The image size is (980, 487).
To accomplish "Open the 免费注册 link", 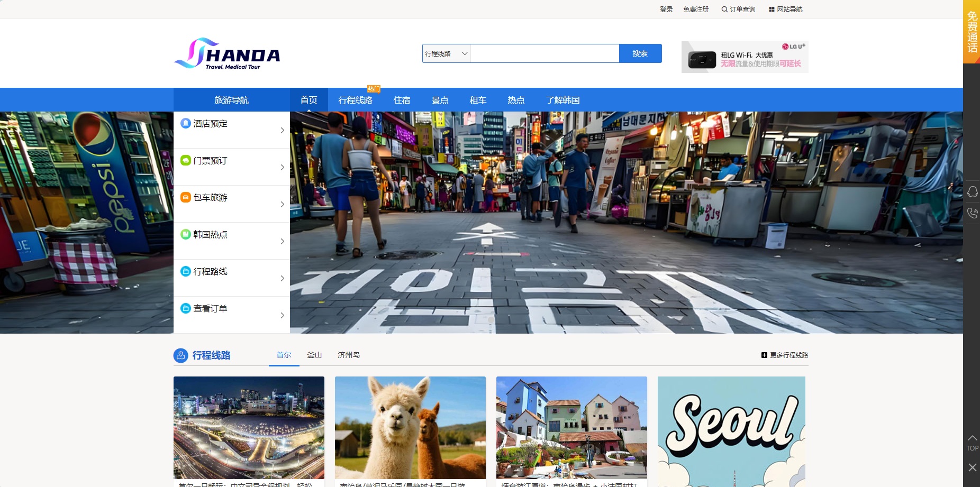I will 695,10.
